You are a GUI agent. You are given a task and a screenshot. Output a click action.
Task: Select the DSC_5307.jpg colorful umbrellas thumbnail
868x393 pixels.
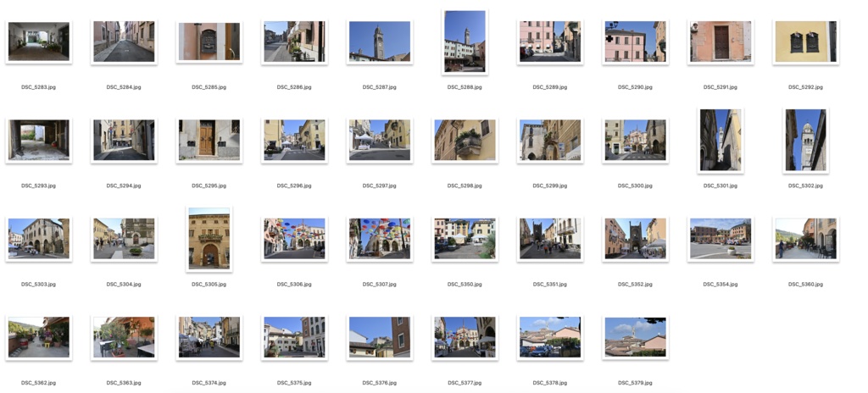click(x=380, y=239)
